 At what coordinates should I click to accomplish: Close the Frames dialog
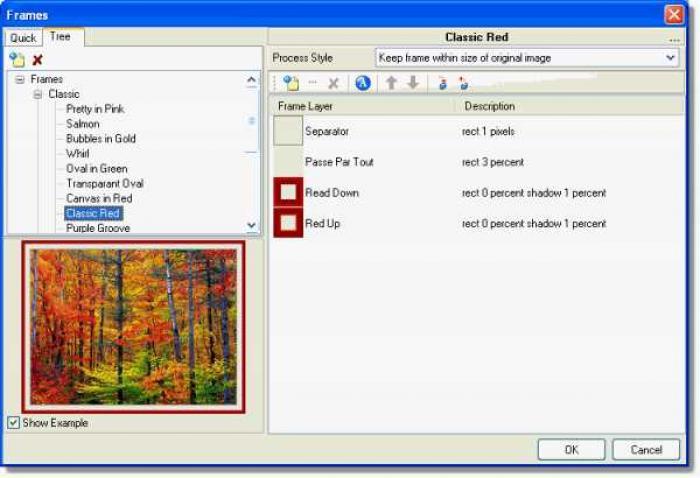pyautogui.click(x=675, y=14)
